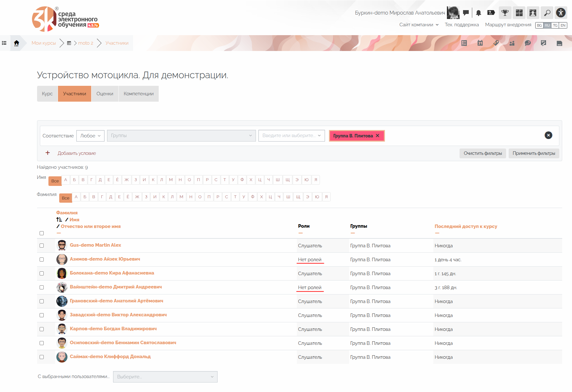The width and height of the screenshot is (572, 392).
Task: Select the select-all participants checkbox in header
Action: click(x=41, y=233)
